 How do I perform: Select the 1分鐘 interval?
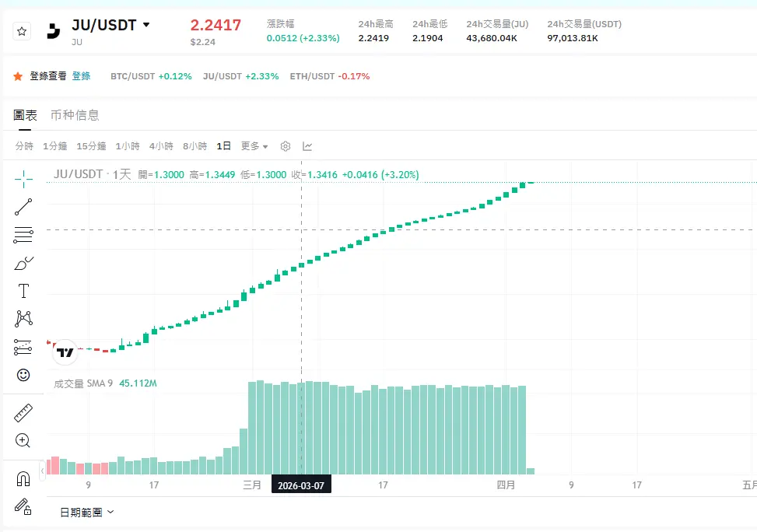pyautogui.click(x=55, y=145)
